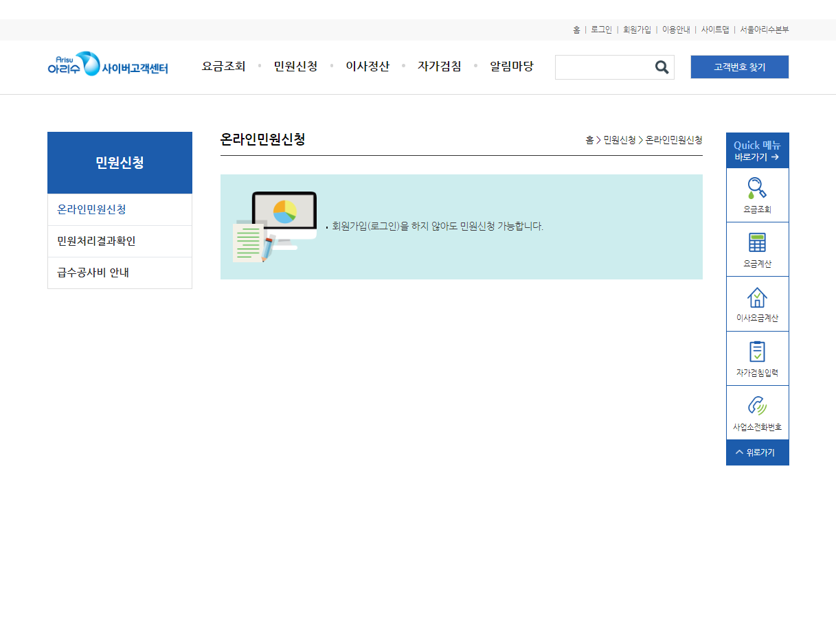
Task: Open 자가검침입력 clipboard quick icon
Action: click(757, 358)
